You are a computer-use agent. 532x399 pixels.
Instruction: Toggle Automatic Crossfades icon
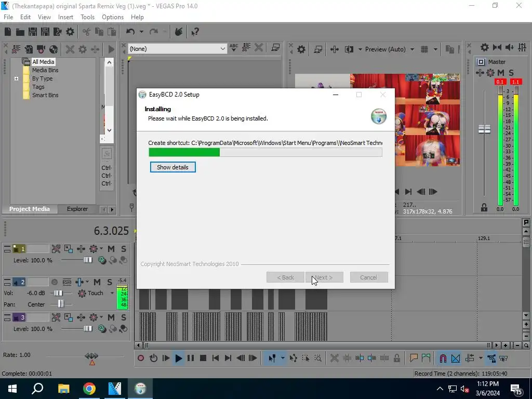pyautogui.click(x=456, y=358)
